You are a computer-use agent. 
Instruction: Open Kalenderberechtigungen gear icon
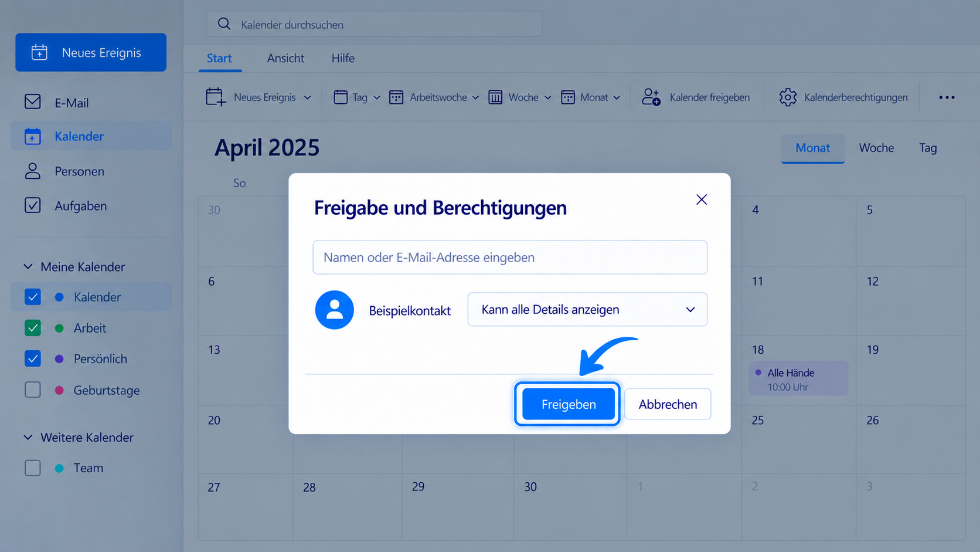(788, 97)
